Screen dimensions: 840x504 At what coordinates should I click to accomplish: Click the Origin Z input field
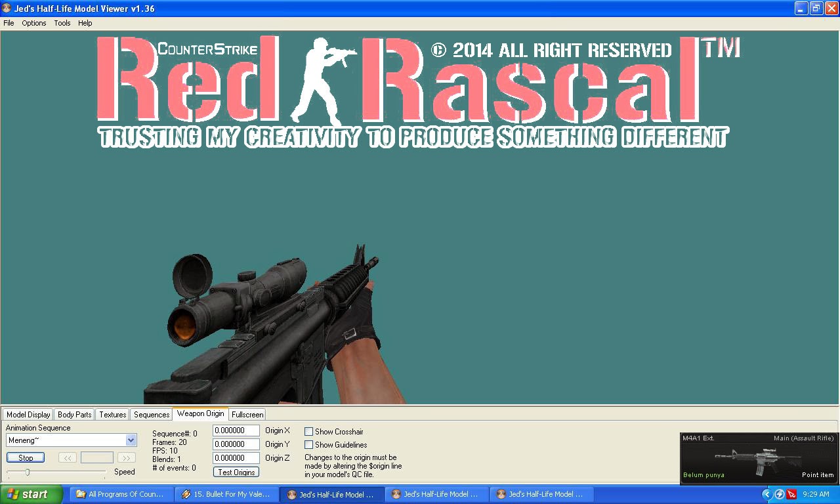(236, 458)
